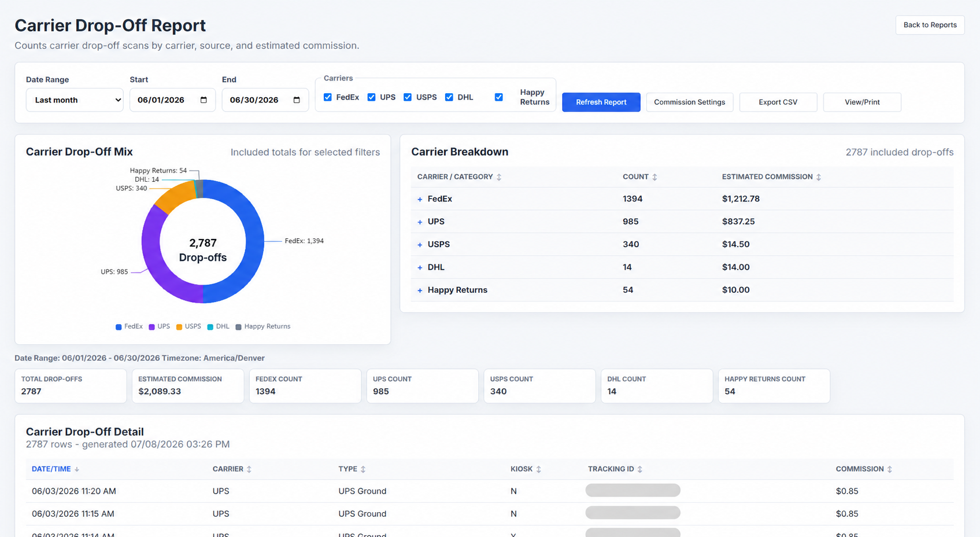Click the 'UPS: 985' chart label
This screenshot has height=537, width=980.
[x=114, y=272]
